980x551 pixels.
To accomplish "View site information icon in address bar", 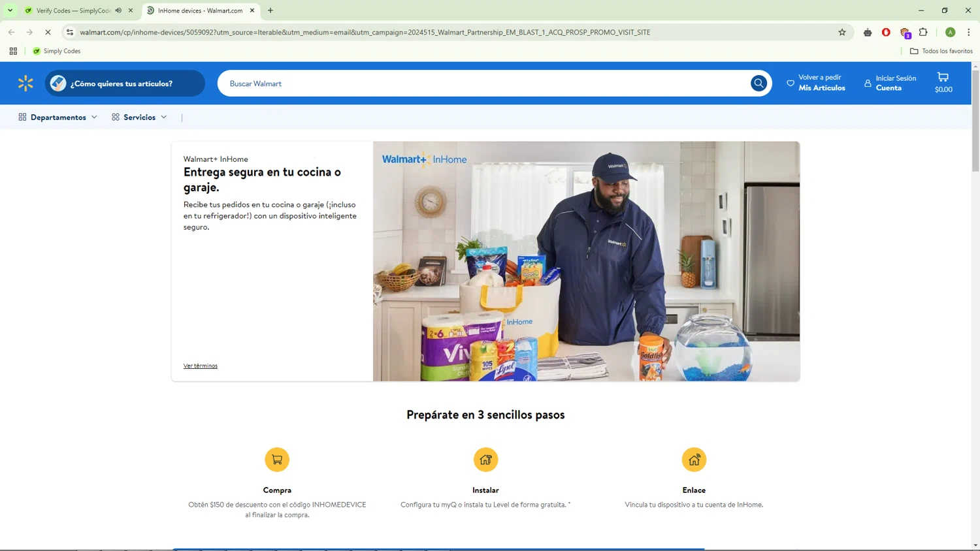I will coord(70,32).
